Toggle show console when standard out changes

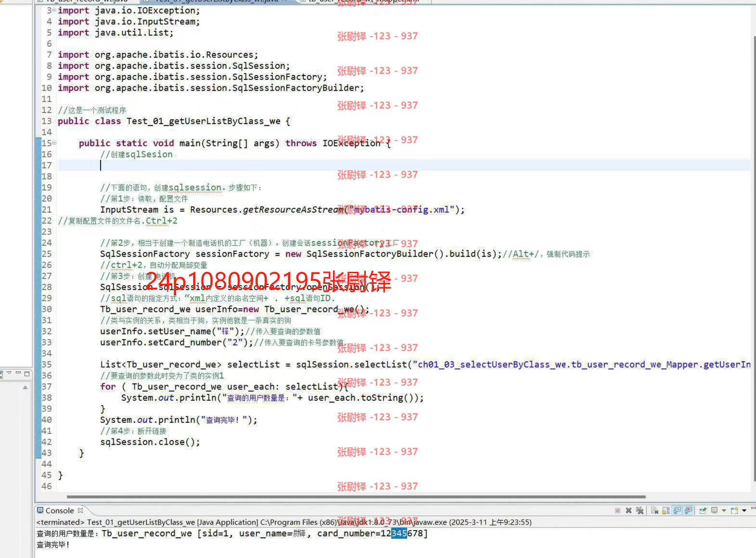pyautogui.click(x=677, y=510)
